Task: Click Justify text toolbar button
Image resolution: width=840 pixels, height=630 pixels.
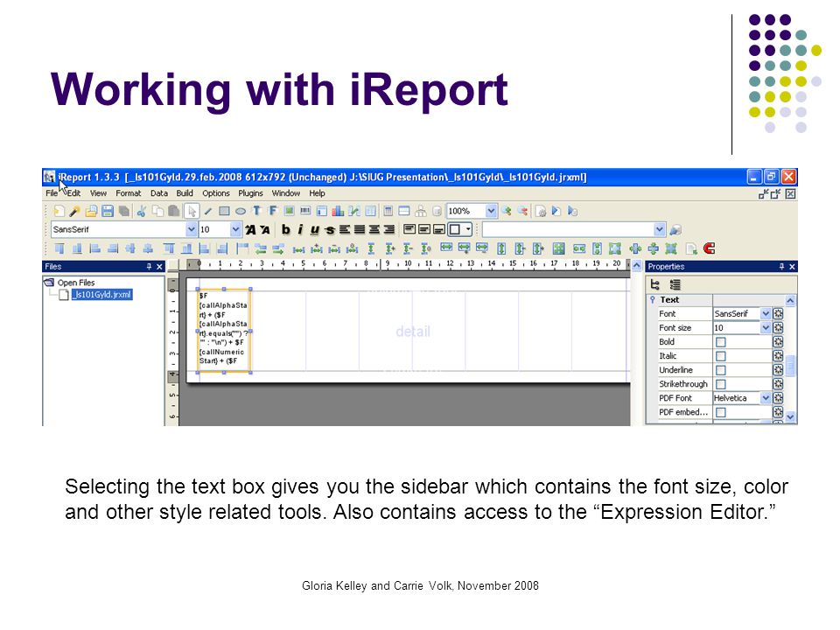Action: (360, 230)
